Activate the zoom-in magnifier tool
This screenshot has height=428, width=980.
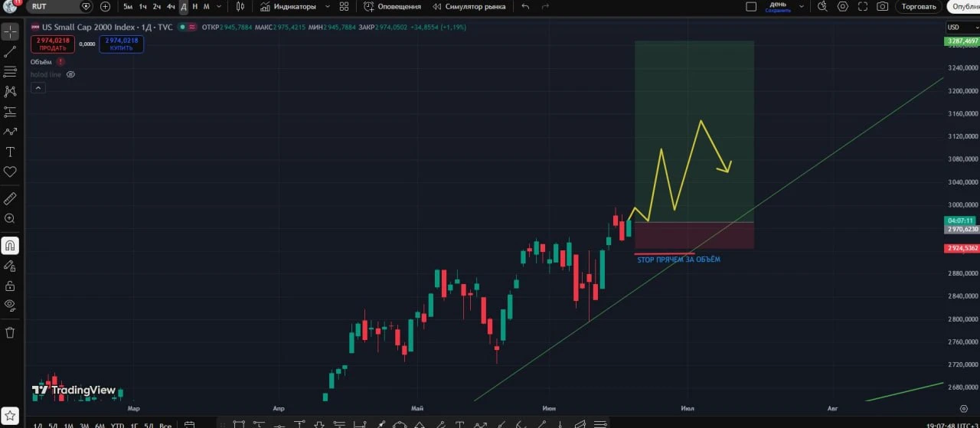pos(10,218)
